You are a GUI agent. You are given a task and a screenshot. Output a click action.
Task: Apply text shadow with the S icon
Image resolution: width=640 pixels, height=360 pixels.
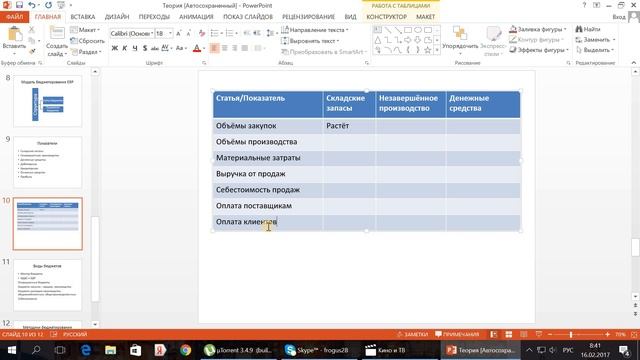(144, 48)
